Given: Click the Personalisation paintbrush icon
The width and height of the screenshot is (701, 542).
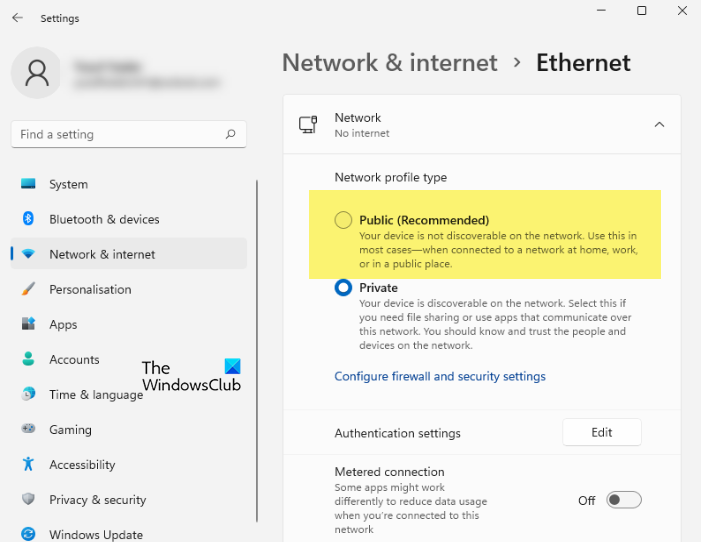Looking at the screenshot, I should pos(28,289).
